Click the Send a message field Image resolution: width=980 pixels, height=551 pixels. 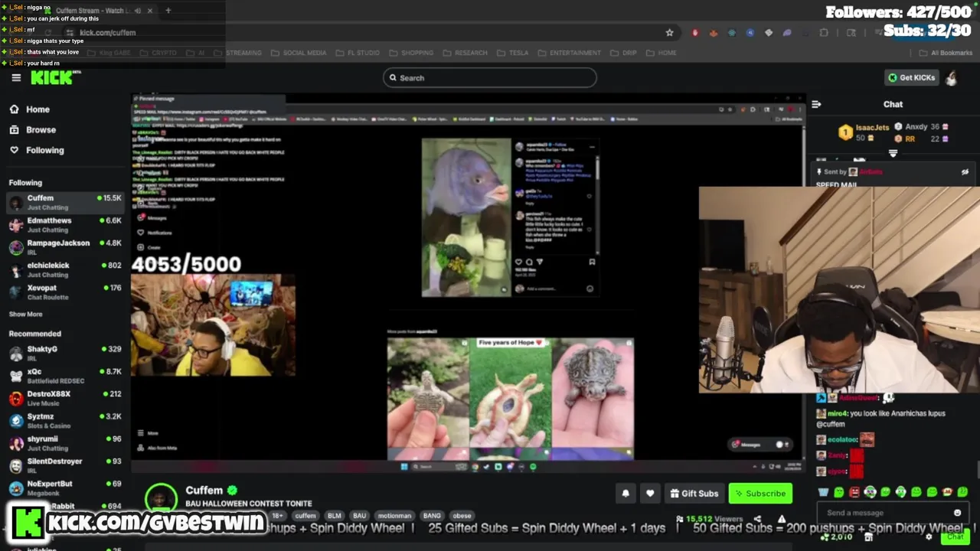[892, 513]
